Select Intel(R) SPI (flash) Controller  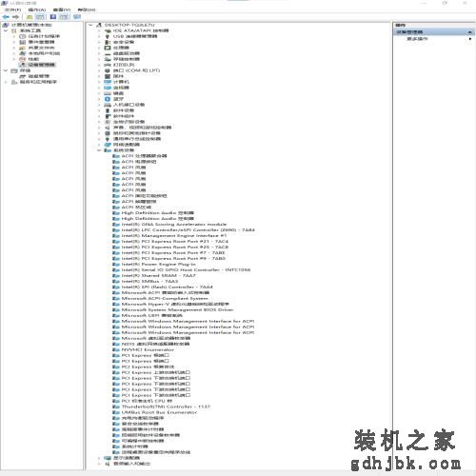[x=168, y=287]
